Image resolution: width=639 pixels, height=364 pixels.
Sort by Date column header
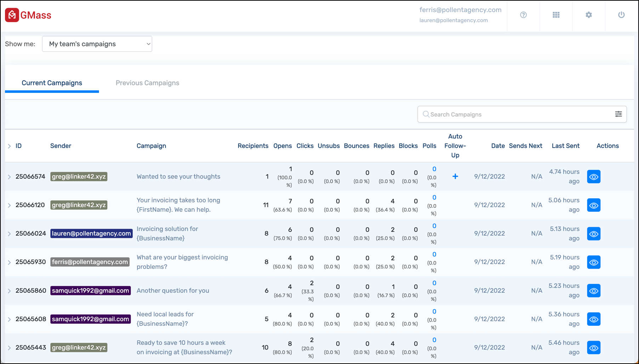pyautogui.click(x=498, y=146)
